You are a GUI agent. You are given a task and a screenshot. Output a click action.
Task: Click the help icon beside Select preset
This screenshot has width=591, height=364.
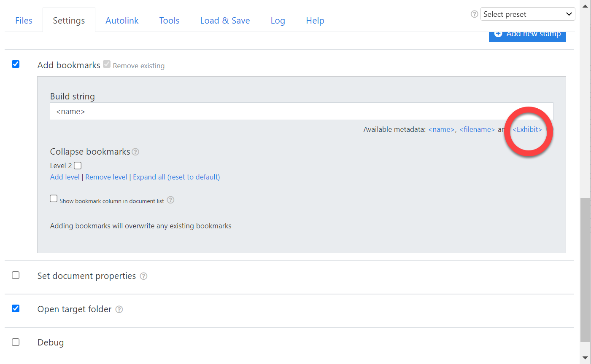(x=474, y=14)
